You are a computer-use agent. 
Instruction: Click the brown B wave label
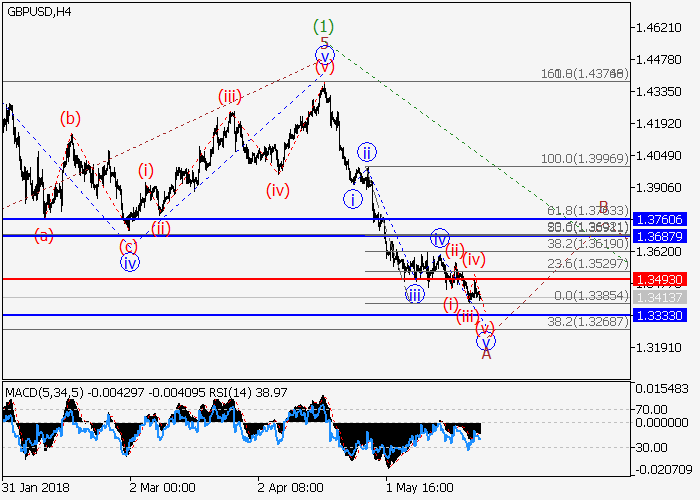pos(603,207)
